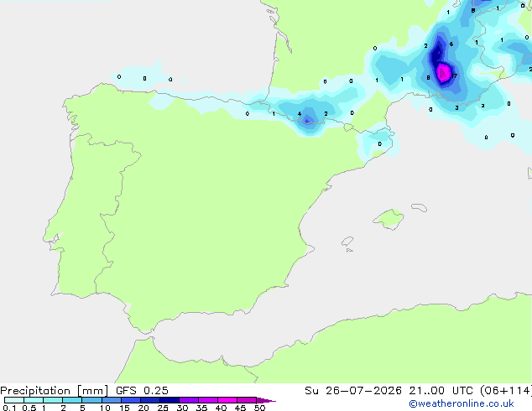
Task: Pick the 10–15 mm legend color swatch
Action: click(x=111, y=400)
